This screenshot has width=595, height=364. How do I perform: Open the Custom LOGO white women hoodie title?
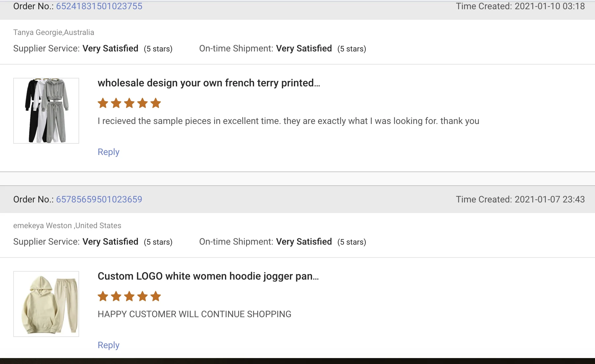208,276
